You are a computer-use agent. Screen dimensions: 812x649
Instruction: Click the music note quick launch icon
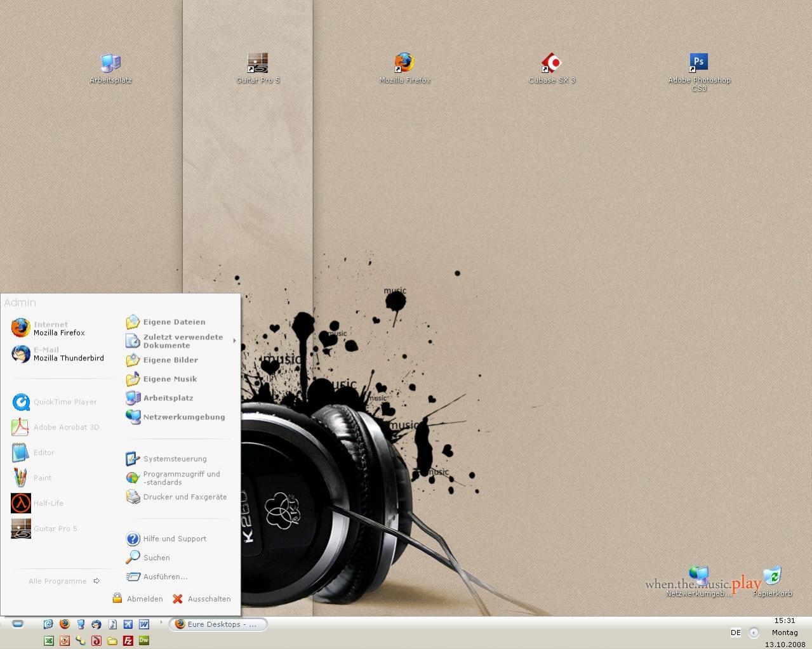tap(112, 624)
